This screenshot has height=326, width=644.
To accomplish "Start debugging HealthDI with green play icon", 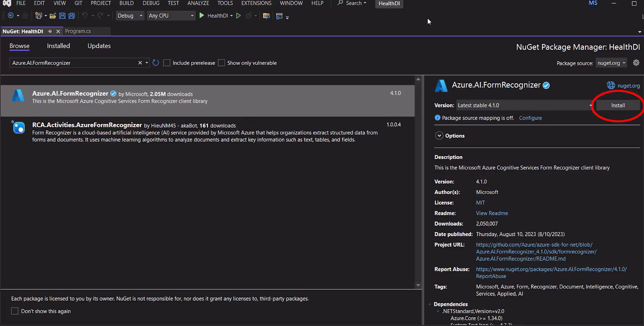I will [x=202, y=16].
